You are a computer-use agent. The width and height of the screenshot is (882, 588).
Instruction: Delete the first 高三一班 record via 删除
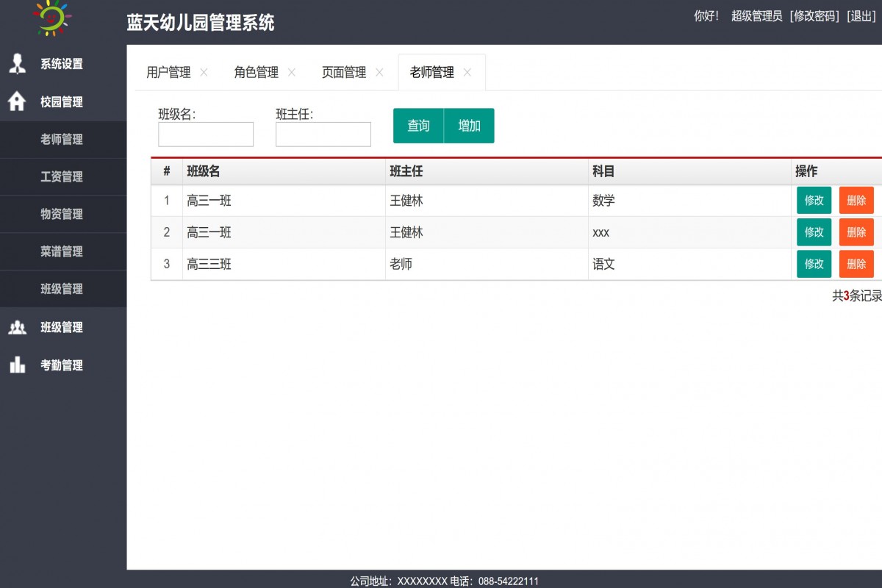(x=856, y=201)
